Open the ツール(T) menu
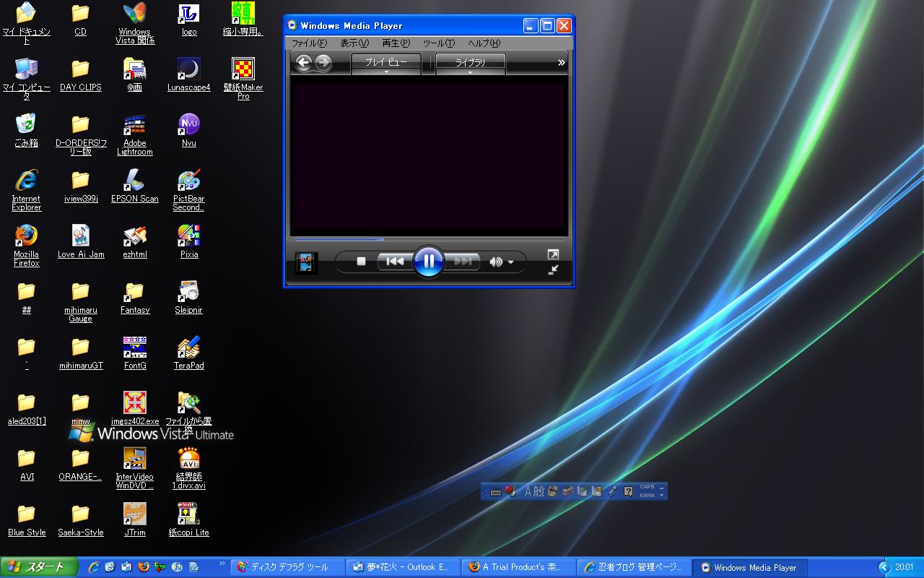Viewport: 924px width, 578px height. (439, 43)
